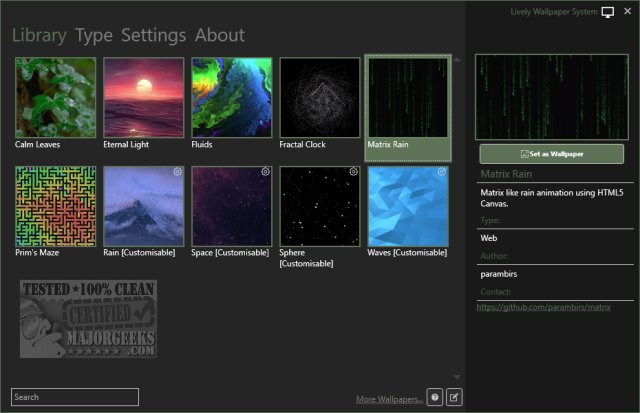Open the About tab
Viewport: 640px width, 413px height.
[x=220, y=35]
